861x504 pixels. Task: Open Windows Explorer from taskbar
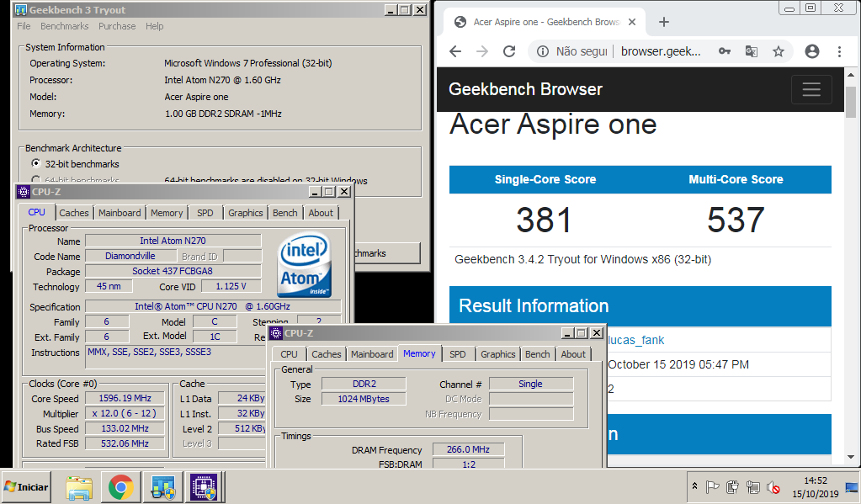tap(79, 487)
